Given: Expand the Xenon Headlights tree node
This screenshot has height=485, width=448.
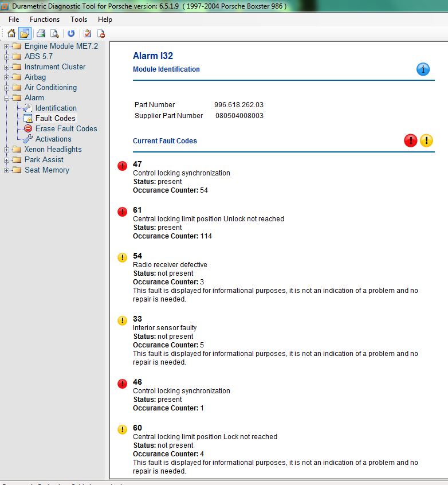Looking at the screenshot, I should 6,150.
